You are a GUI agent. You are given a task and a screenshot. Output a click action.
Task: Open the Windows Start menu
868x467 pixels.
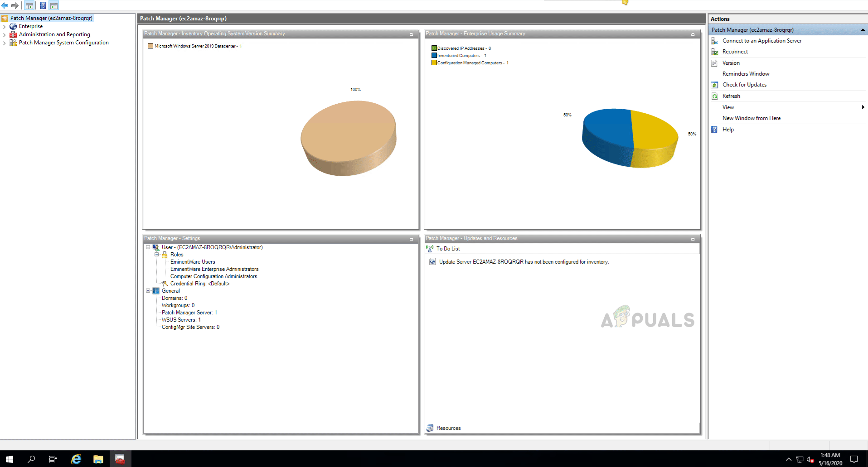10,459
